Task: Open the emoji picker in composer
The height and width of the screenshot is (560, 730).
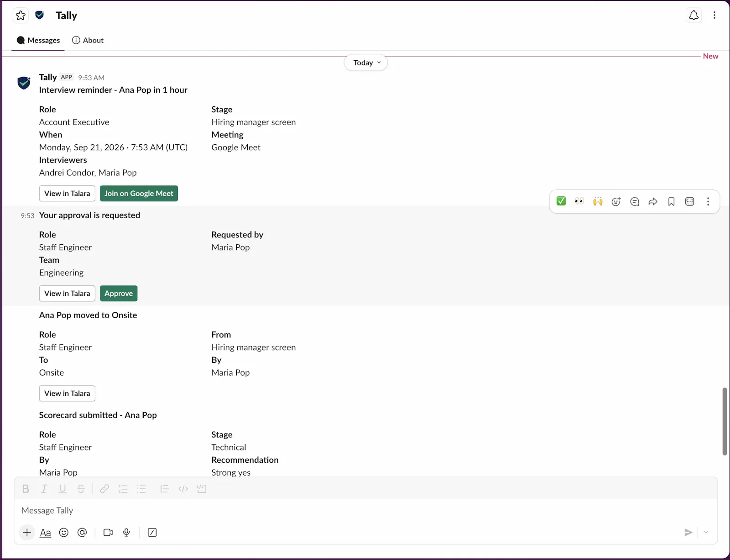Action: [x=64, y=532]
